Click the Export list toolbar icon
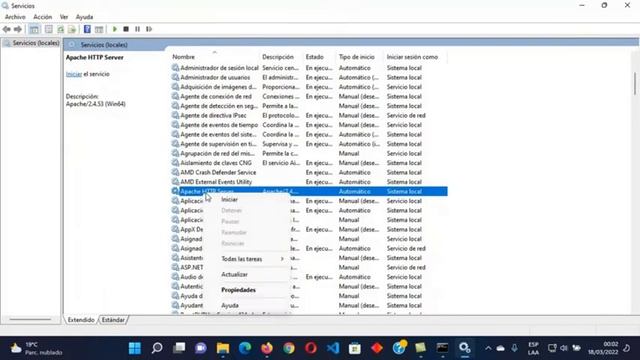The image size is (640, 360). pos(72,29)
